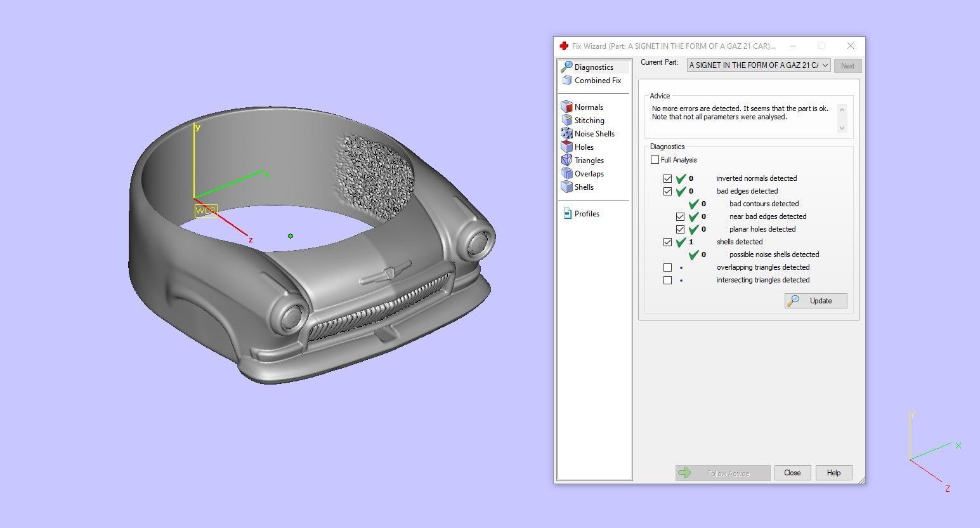Uncheck shells detected checkbox
This screenshot has height=528, width=980.
pyautogui.click(x=667, y=242)
